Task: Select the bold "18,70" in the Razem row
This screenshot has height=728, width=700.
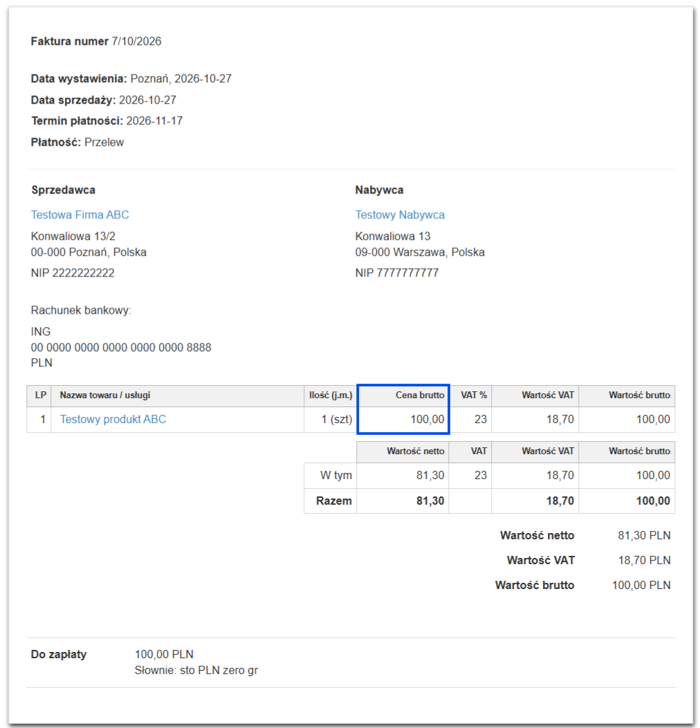Action: pyautogui.click(x=560, y=501)
